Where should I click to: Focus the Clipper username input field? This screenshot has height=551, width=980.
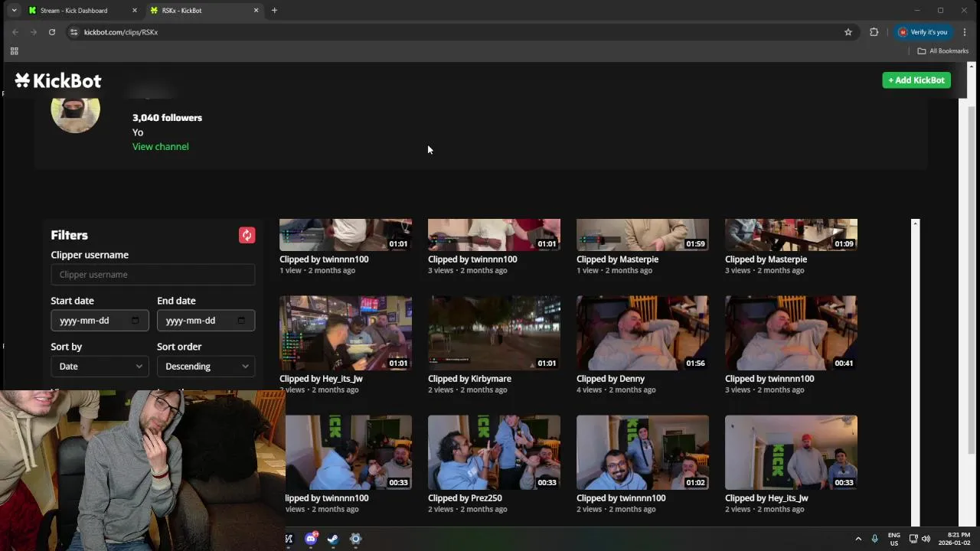coord(153,274)
